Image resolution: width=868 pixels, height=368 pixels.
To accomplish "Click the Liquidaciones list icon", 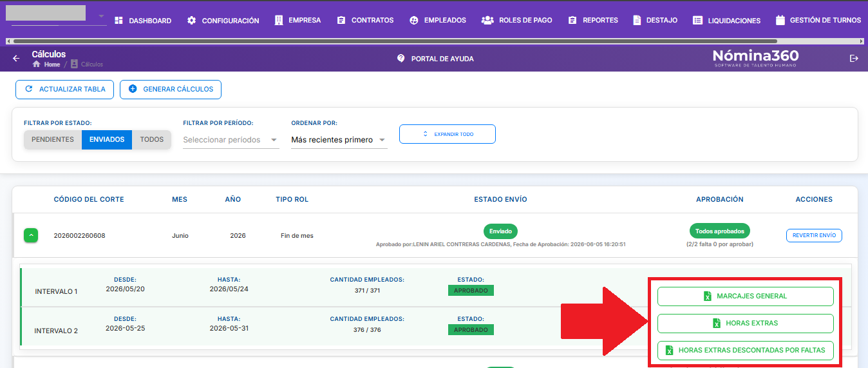I will (697, 21).
